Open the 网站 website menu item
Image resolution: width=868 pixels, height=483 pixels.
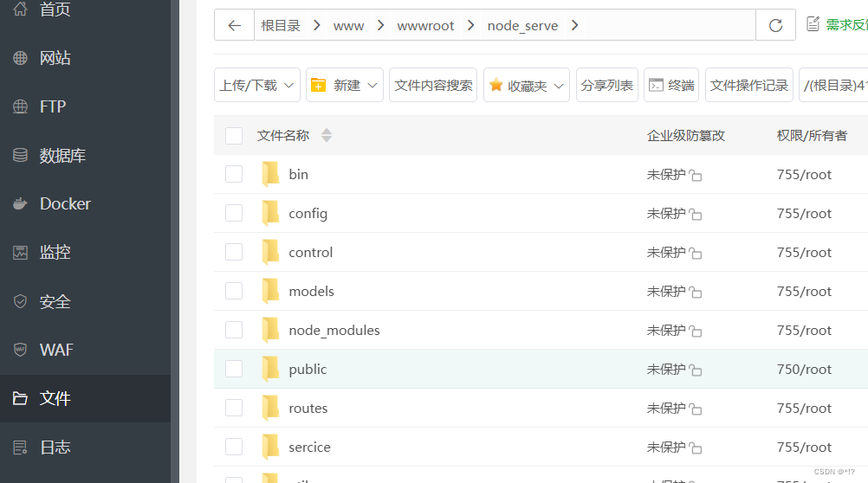point(85,58)
